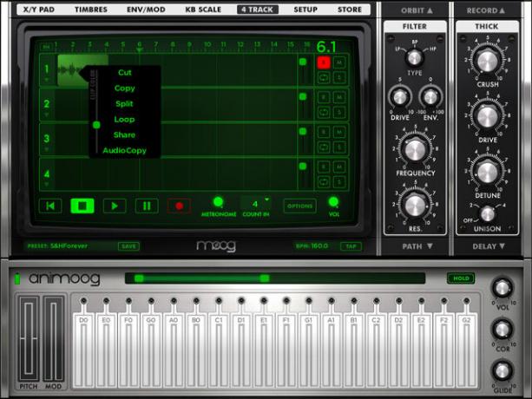Click track 1's waveform audio clip
The height and width of the screenshot is (399, 532).
click(70, 70)
